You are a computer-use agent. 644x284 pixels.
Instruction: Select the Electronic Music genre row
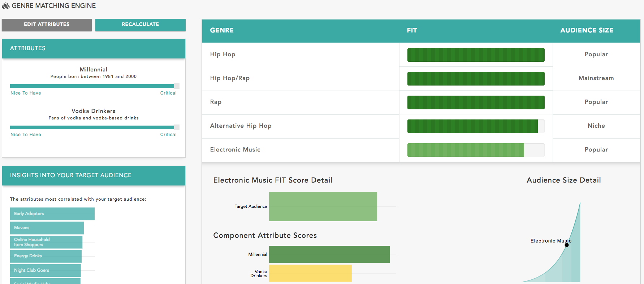point(421,150)
